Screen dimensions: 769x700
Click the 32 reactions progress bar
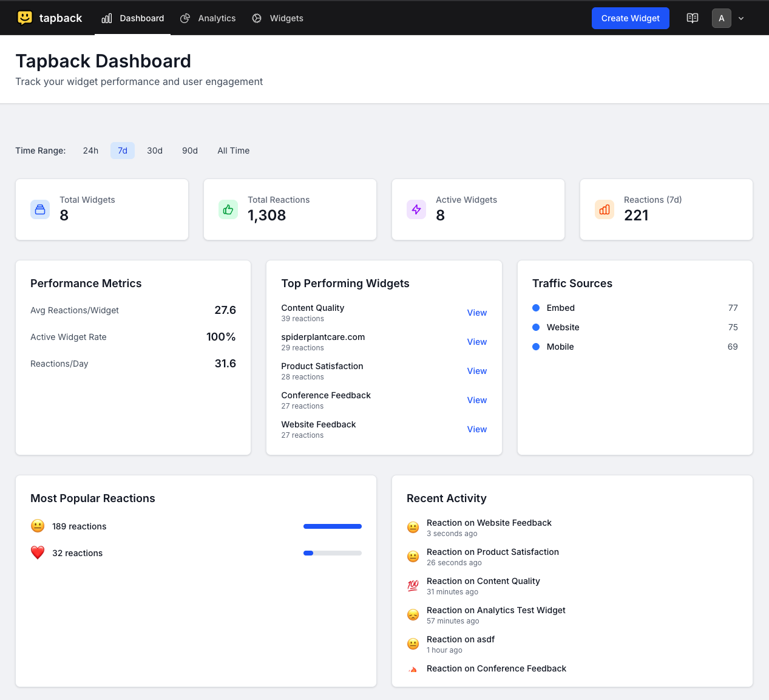click(x=333, y=553)
